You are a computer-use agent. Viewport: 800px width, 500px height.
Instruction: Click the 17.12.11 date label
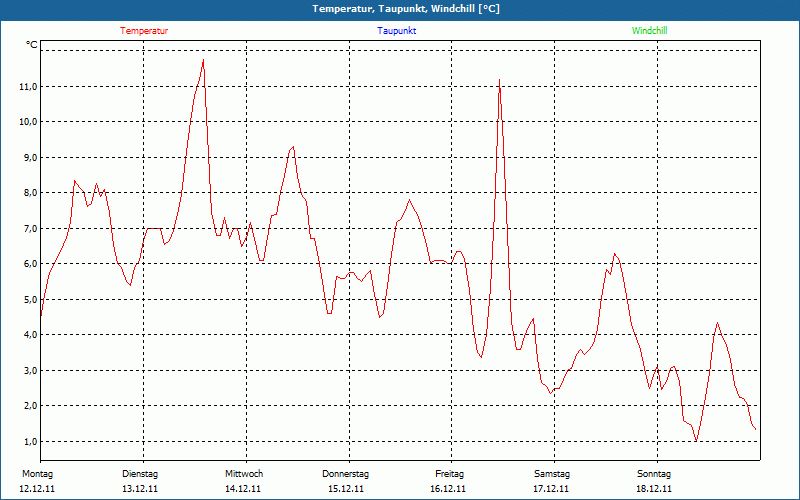(551, 489)
